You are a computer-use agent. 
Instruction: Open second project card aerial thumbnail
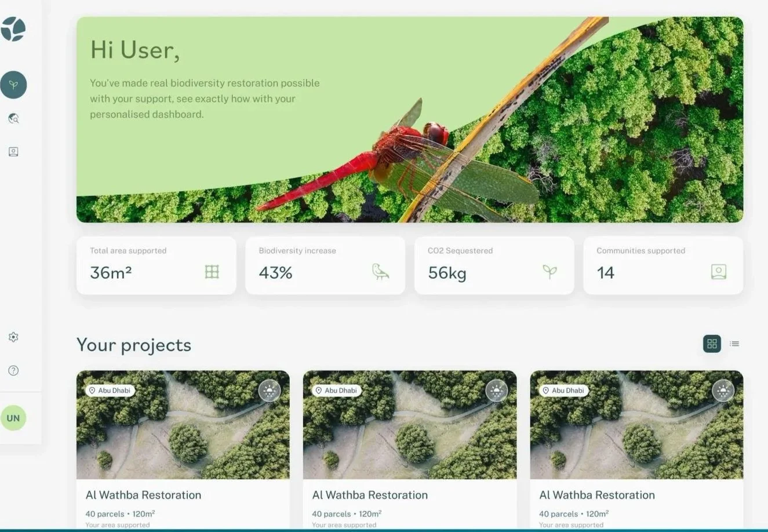coord(410,425)
